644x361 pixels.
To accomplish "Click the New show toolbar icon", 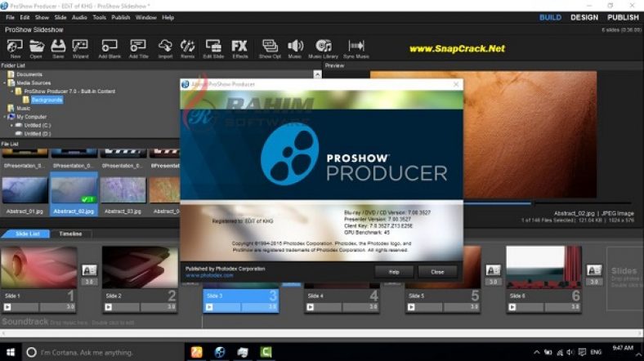I will click(x=16, y=47).
